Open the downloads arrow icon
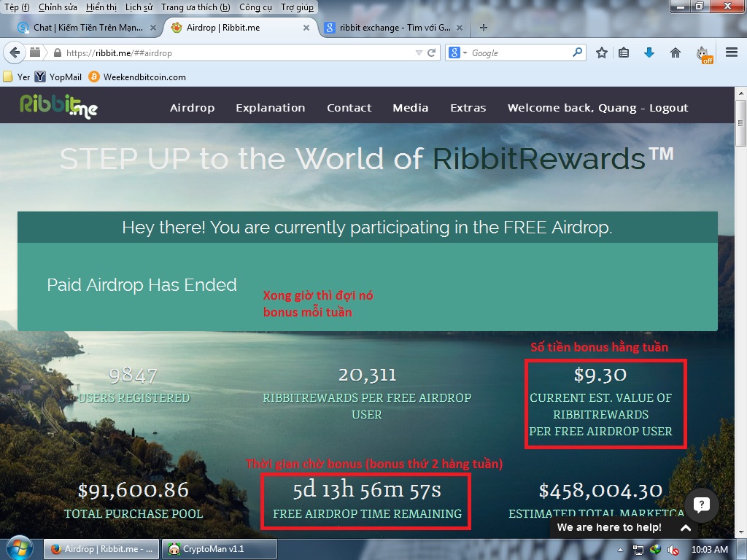The image size is (747, 560). (x=649, y=52)
